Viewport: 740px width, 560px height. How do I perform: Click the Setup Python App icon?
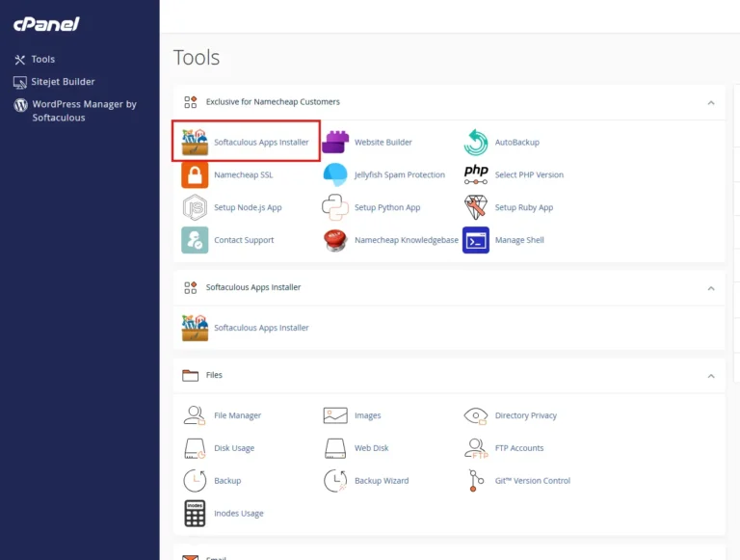tap(335, 207)
